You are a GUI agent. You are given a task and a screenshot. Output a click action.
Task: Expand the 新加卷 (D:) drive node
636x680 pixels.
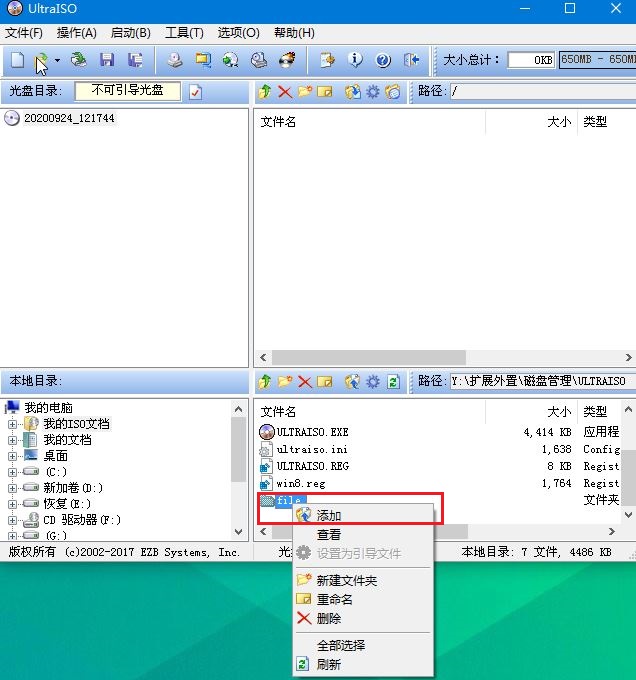tap(12, 488)
